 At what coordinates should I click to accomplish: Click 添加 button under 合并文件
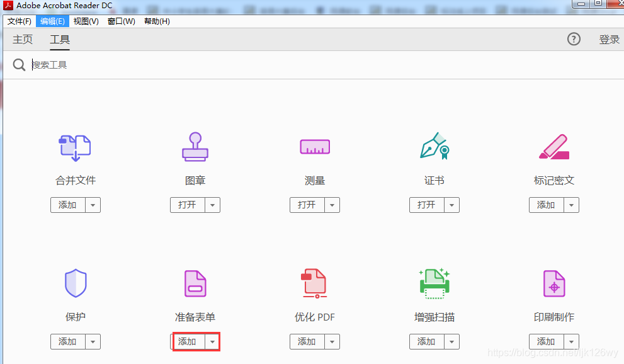point(68,205)
